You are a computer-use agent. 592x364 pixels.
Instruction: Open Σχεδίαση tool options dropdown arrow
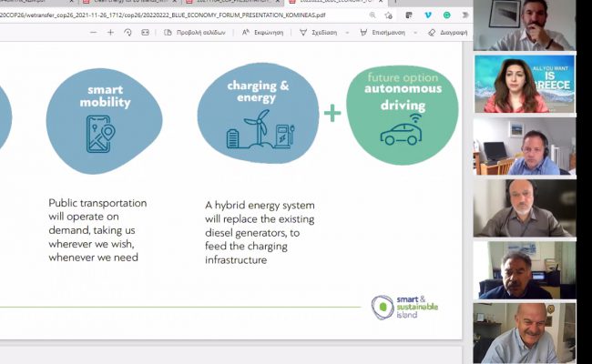(347, 33)
